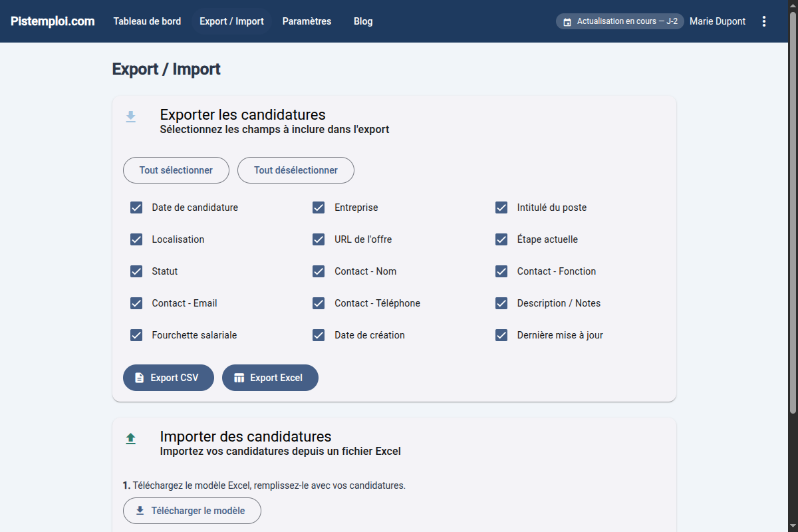Open the Paramètres page

click(x=307, y=21)
